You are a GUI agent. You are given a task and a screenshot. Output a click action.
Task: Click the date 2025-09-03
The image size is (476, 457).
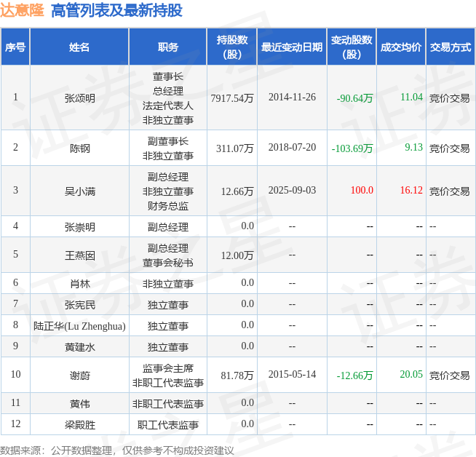pyautogui.click(x=292, y=190)
